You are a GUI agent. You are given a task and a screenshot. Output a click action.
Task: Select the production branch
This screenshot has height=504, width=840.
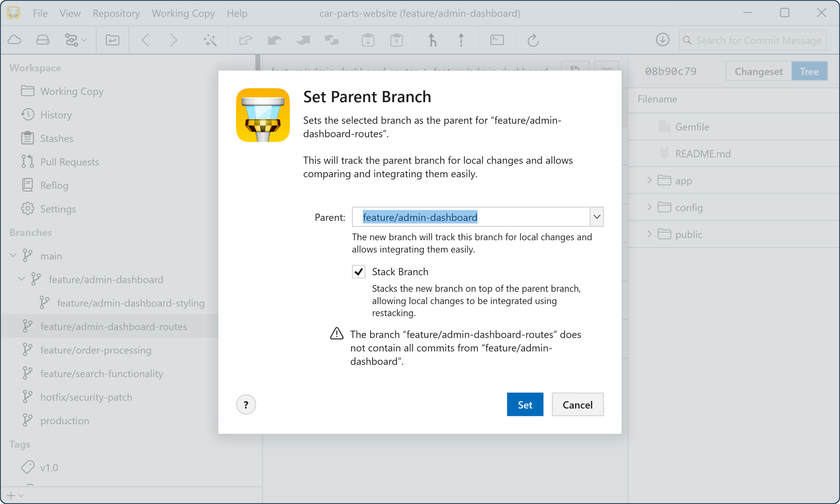coord(65,420)
